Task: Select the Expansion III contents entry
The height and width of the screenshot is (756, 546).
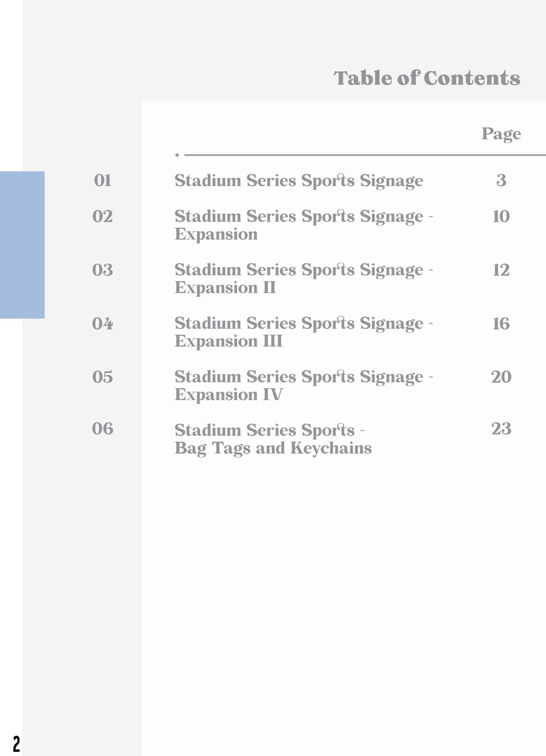Action: coord(303,332)
